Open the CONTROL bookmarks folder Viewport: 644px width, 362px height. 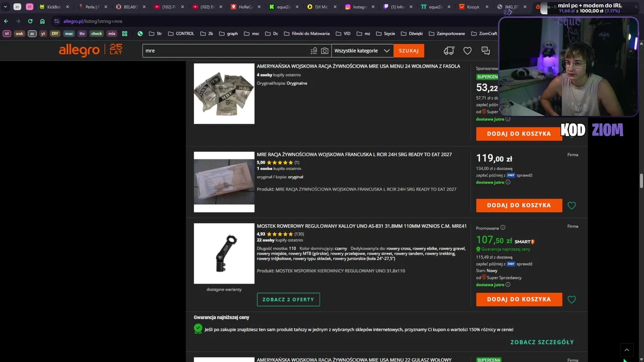click(x=181, y=34)
